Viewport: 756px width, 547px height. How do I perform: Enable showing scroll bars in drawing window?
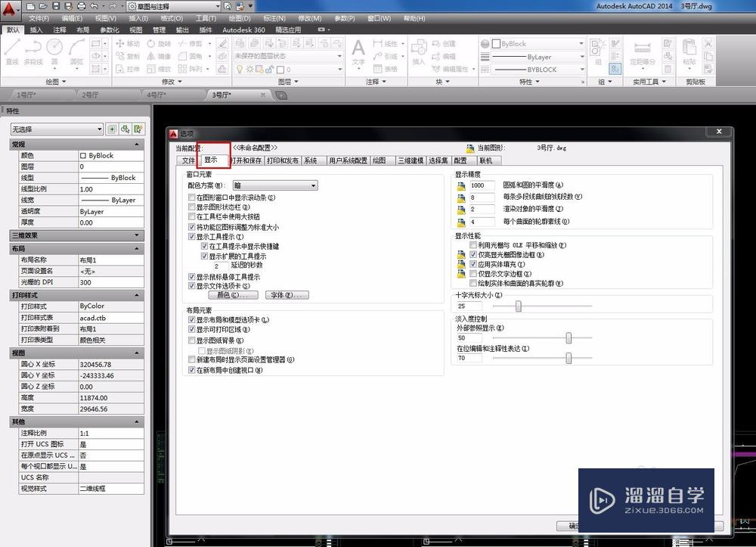(191, 197)
